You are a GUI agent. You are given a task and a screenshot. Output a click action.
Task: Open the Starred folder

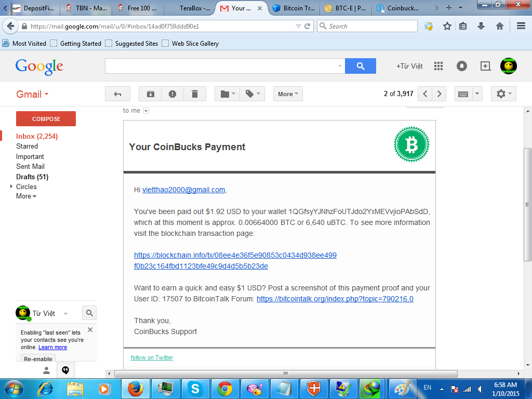27,146
